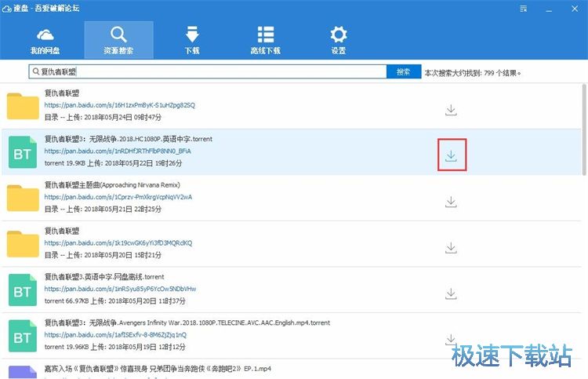Select text torrent 66.97KB 上传 05月20日
Image resolution: width=588 pixels, height=379 pixels.
114,301
